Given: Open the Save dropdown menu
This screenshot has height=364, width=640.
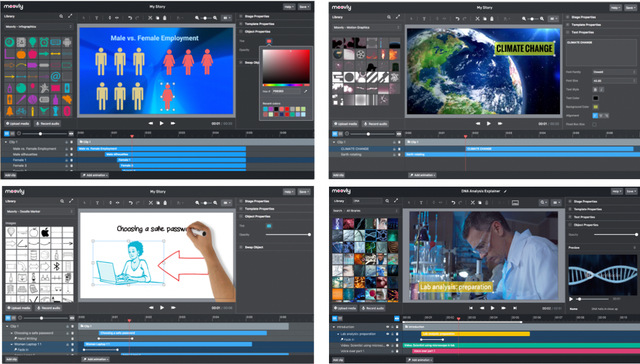Looking at the screenshot, I should [x=305, y=7].
